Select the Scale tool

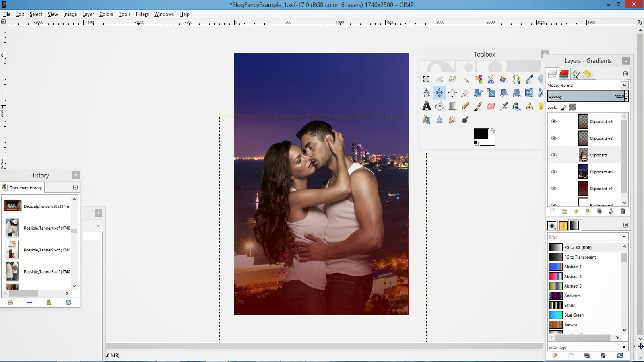[491, 93]
